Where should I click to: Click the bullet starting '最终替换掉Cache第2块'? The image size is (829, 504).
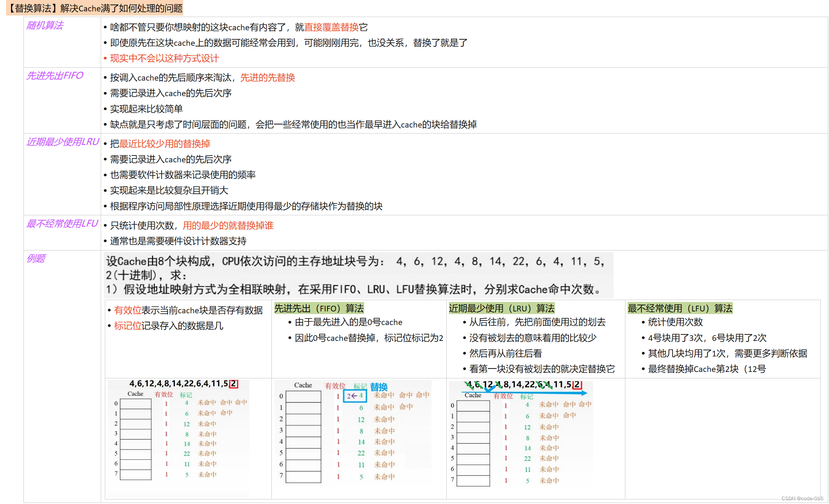click(x=707, y=369)
